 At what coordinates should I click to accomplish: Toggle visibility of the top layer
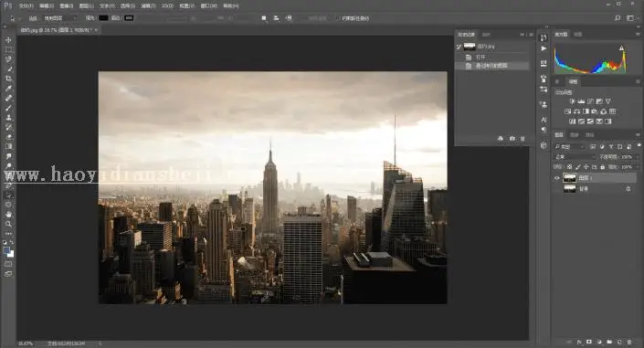[557, 178]
